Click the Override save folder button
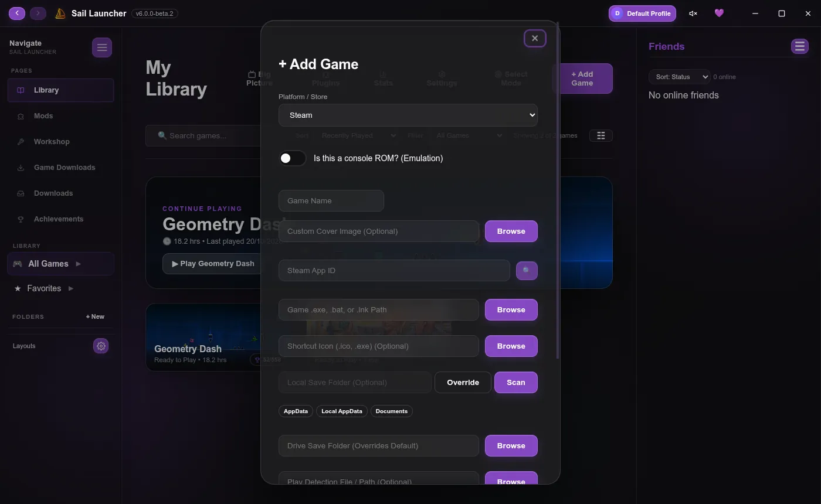The image size is (821, 504). (x=463, y=382)
